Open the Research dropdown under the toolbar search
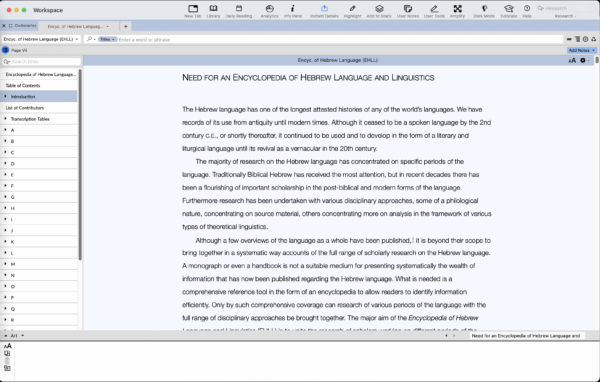The image size is (600, 382). [x=565, y=16]
